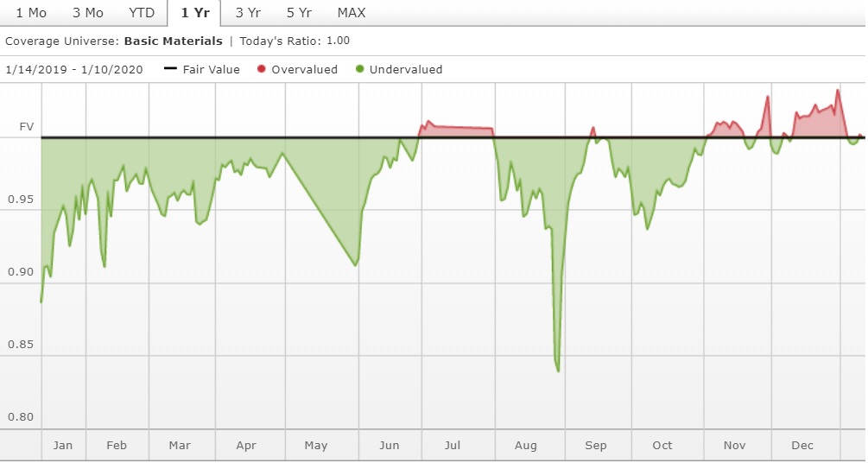Image resolution: width=868 pixels, height=463 pixels.
Task: Open the 3 Yr chart view
Action: click(248, 13)
